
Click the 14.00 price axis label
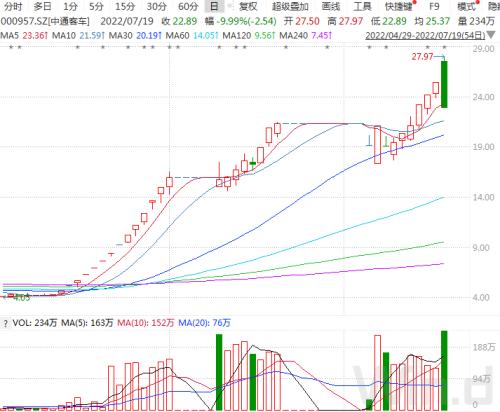[483, 197]
